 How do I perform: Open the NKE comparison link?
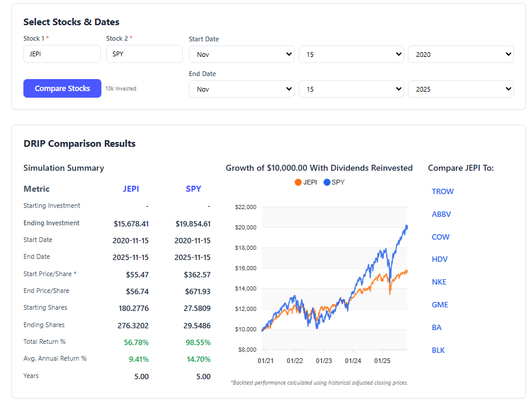(440, 282)
